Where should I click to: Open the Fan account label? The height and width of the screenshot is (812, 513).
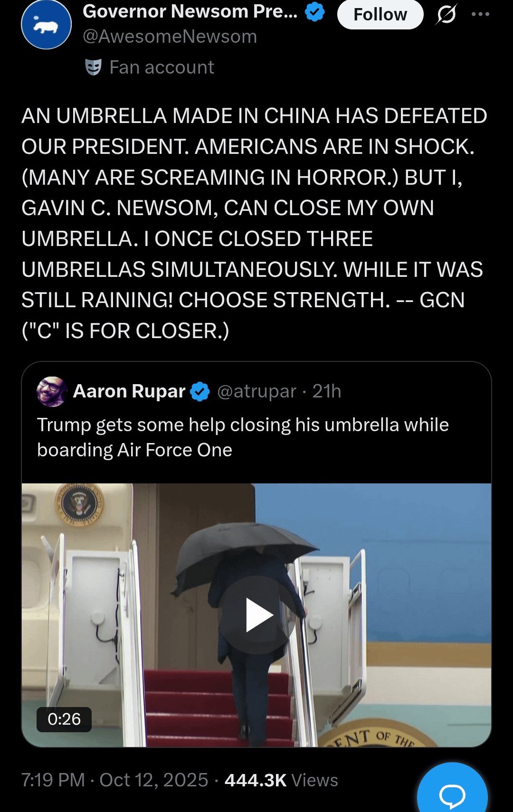[x=161, y=67]
